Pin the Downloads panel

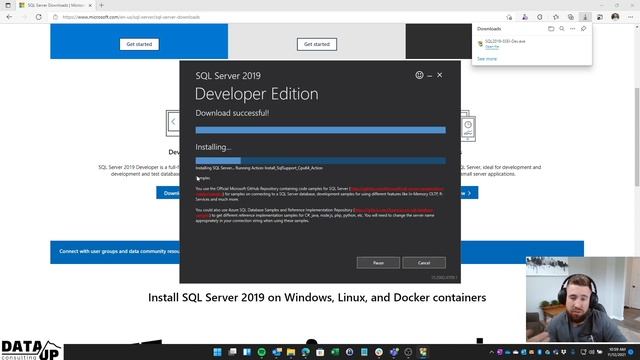click(584, 29)
